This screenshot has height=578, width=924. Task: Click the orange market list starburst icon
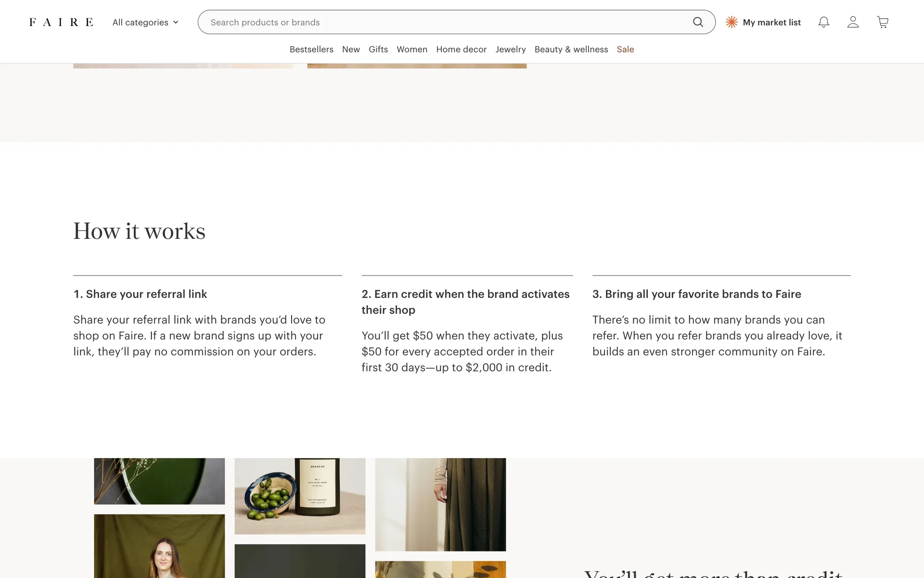(x=731, y=22)
